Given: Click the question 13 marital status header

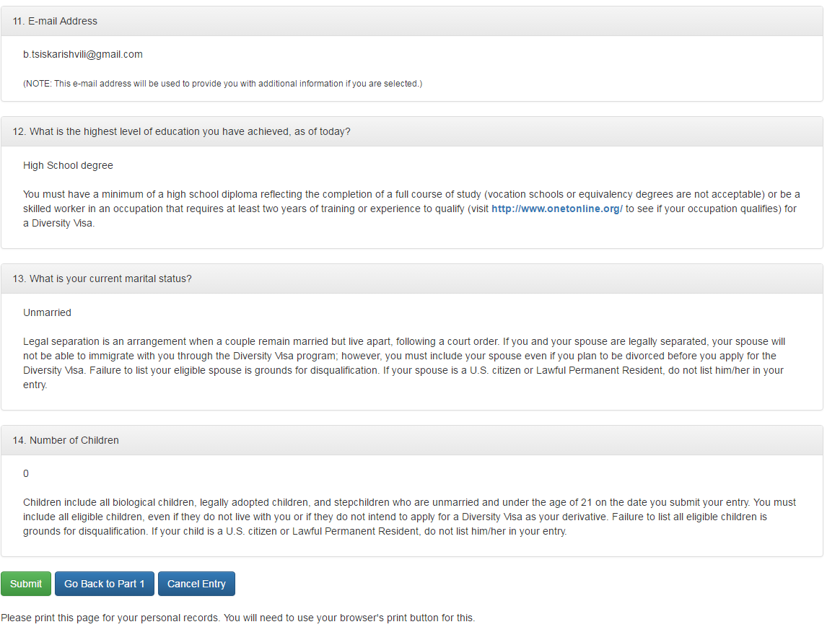Looking at the screenshot, I should tap(102, 279).
